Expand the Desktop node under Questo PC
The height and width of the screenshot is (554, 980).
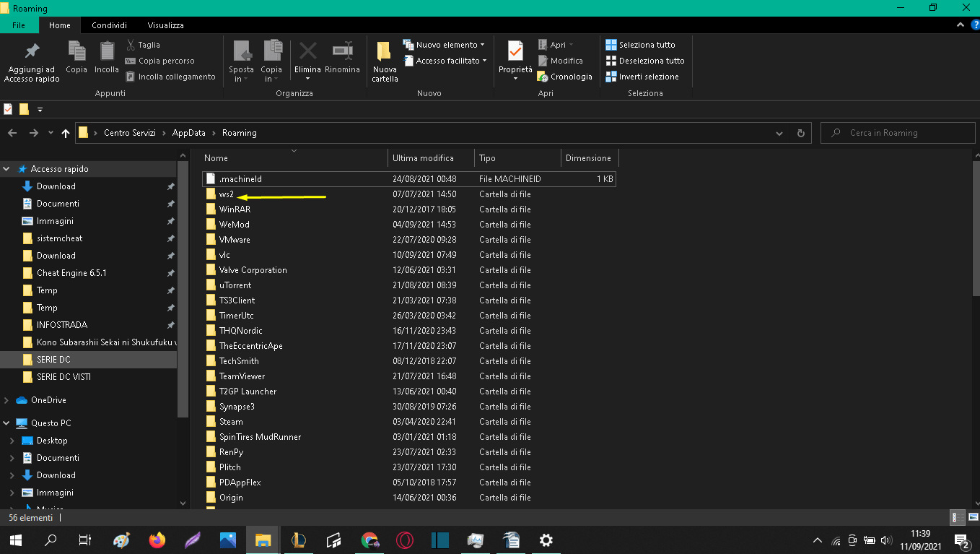12,441
